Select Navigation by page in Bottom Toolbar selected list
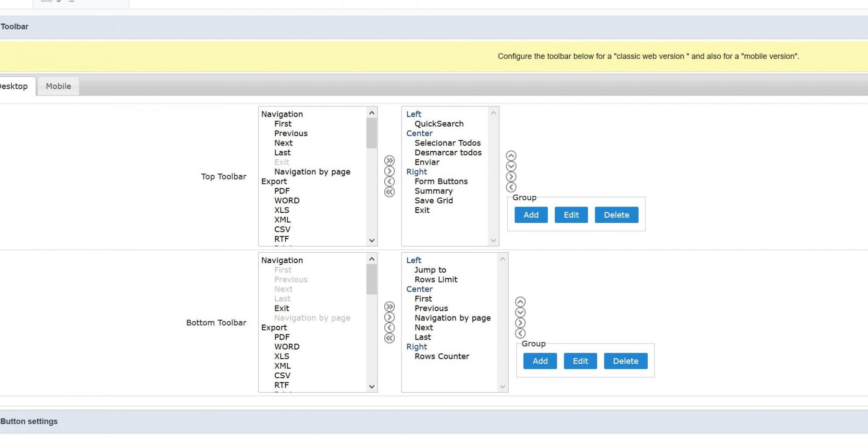The width and height of the screenshot is (868, 438). click(453, 318)
